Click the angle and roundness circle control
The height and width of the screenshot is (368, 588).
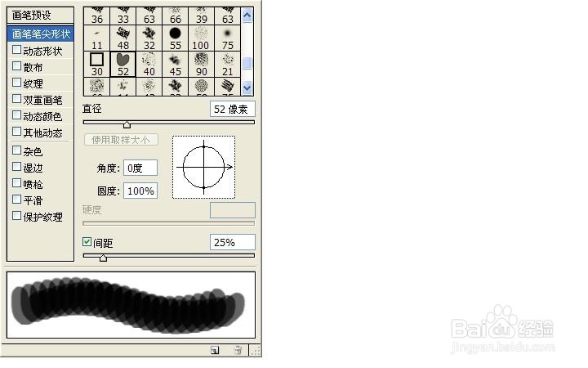coord(203,167)
